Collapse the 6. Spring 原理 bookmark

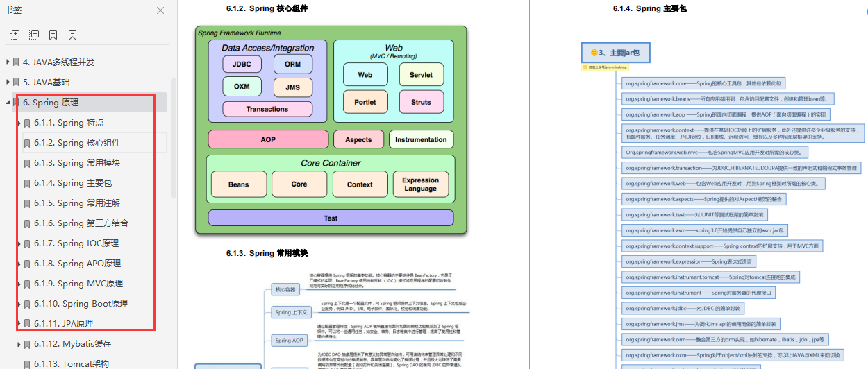click(x=8, y=102)
